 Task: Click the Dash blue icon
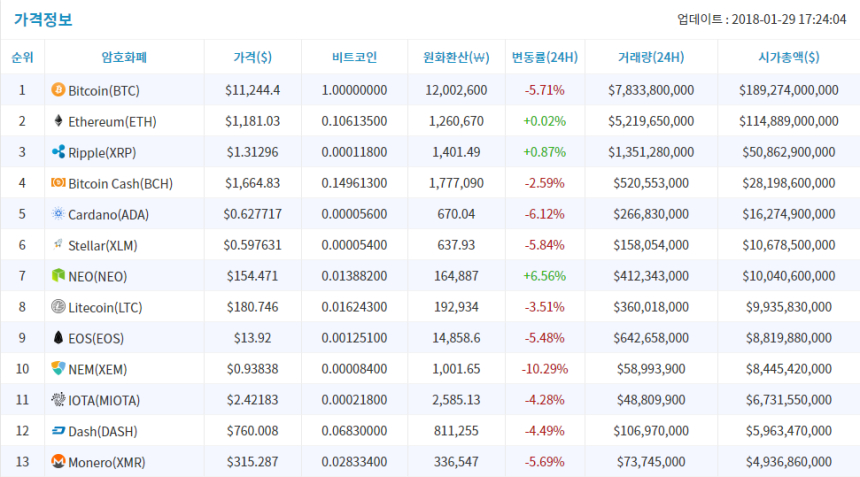(58, 431)
